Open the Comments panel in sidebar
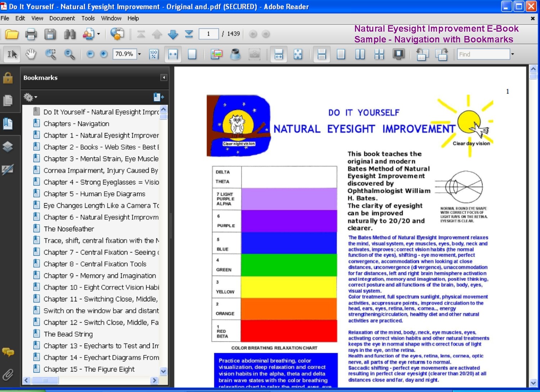Viewport: 540px width, 392px height. pos(8,352)
